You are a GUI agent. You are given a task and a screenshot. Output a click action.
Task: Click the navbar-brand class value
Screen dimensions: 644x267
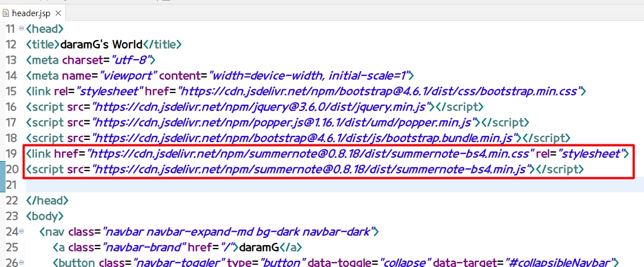click(x=144, y=247)
